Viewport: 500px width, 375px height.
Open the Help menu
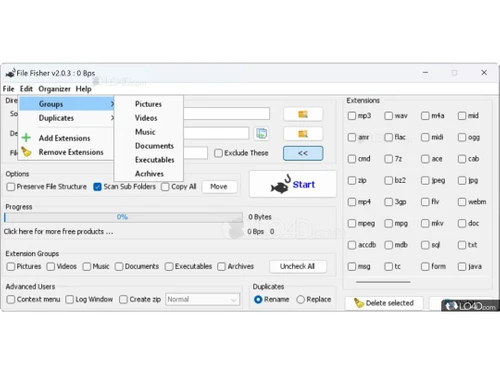pyautogui.click(x=83, y=89)
